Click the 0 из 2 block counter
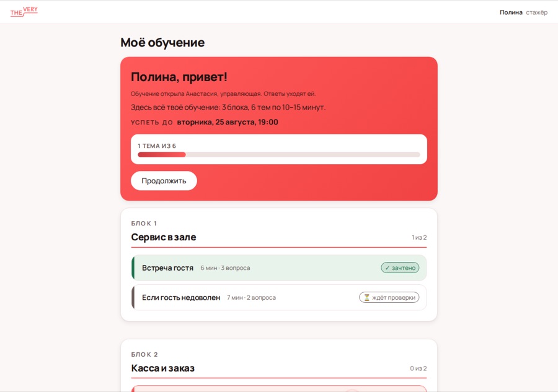The height and width of the screenshot is (392, 558). [418, 368]
